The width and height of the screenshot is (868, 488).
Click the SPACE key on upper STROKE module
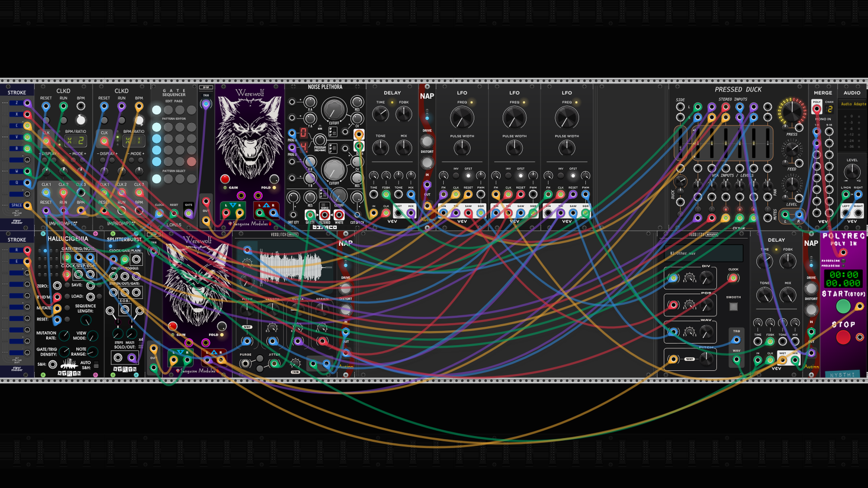[17, 205]
